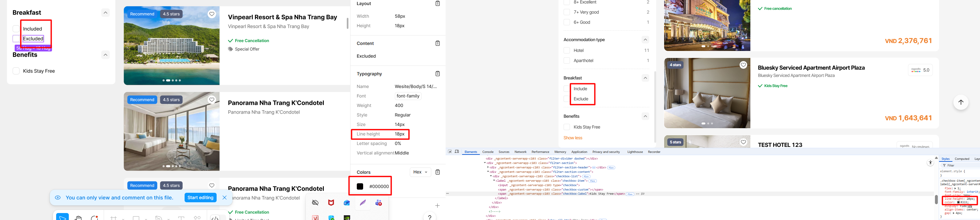This screenshot has height=220, width=980.
Task: Check the Include breakfast filter on website
Action: tap(566, 89)
